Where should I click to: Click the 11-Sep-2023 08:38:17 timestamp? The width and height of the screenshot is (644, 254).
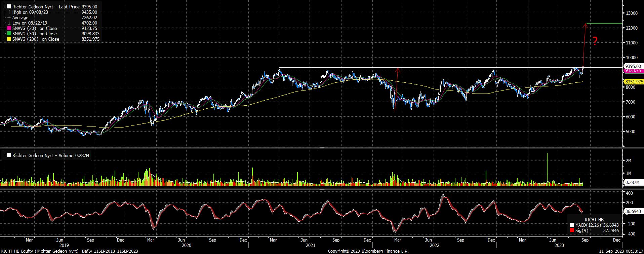tap(621, 251)
